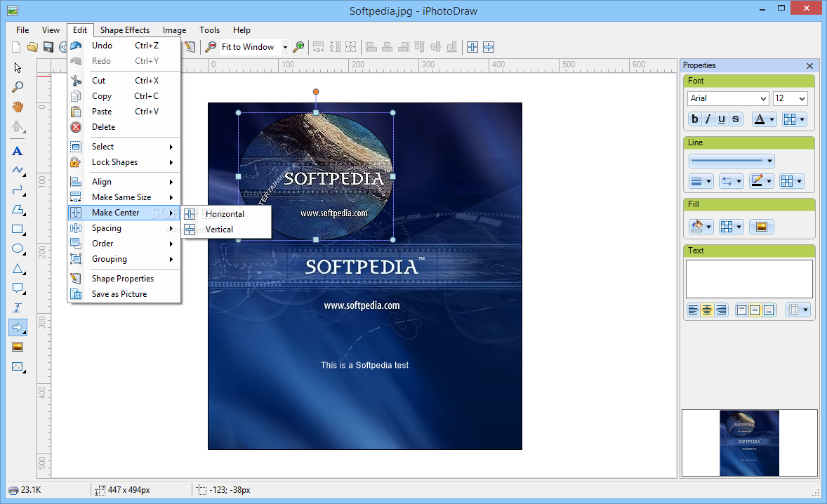Open the line arrow ends dropdown
This screenshot has width=827, height=504.
point(732,181)
